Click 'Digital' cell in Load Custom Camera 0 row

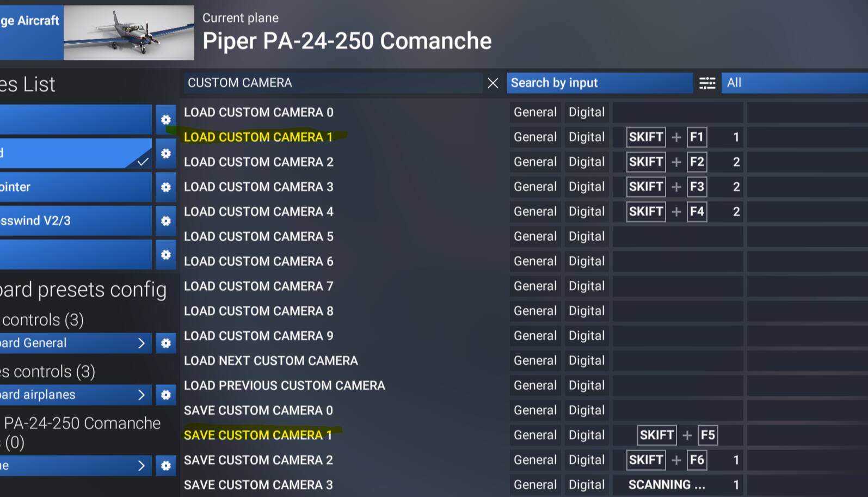[587, 112]
